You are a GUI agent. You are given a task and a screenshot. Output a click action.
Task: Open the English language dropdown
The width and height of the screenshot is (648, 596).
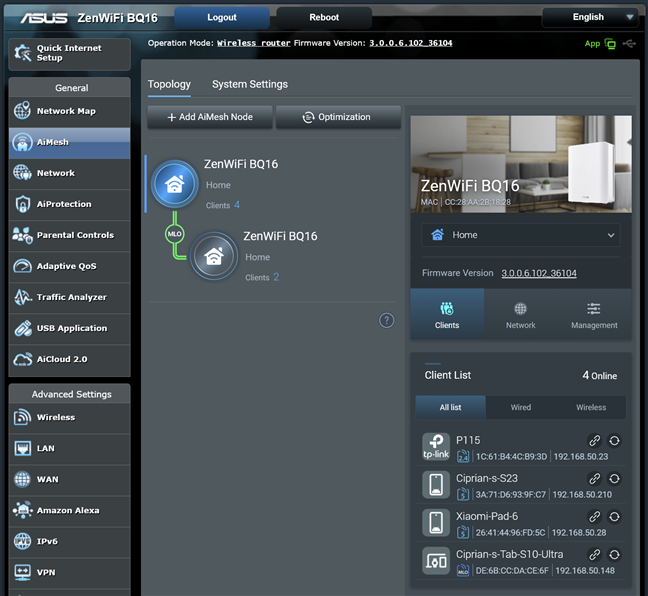[x=590, y=17]
